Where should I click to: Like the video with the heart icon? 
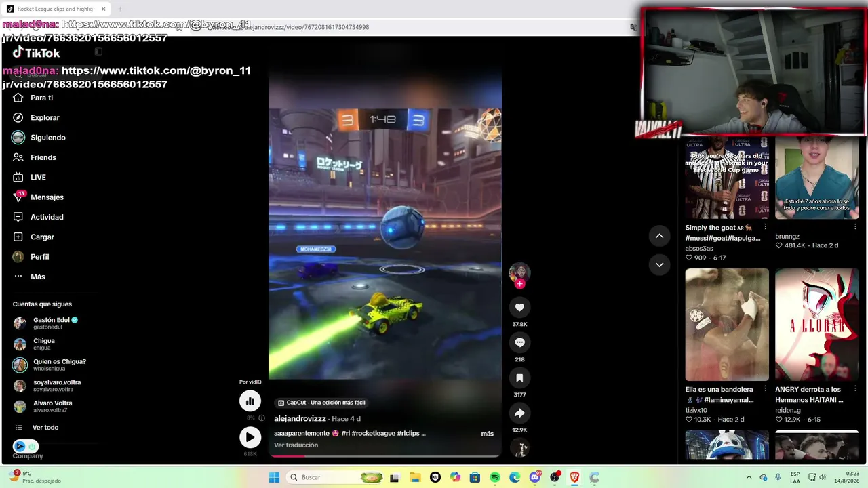click(x=519, y=308)
